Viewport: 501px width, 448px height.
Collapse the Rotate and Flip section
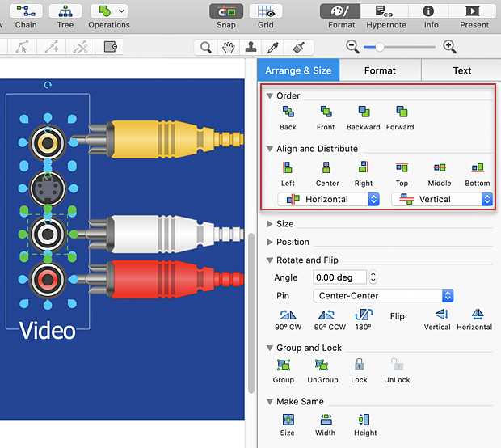[270, 260]
